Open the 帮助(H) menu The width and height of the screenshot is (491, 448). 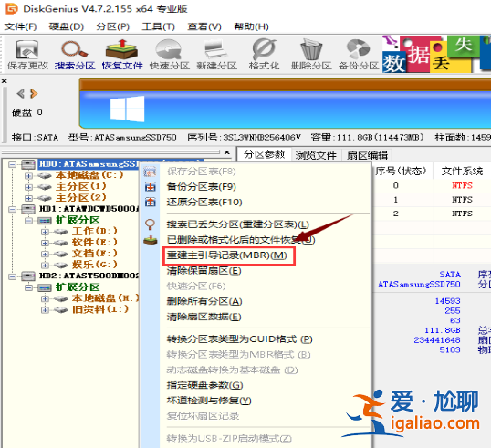tap(252, 26)
